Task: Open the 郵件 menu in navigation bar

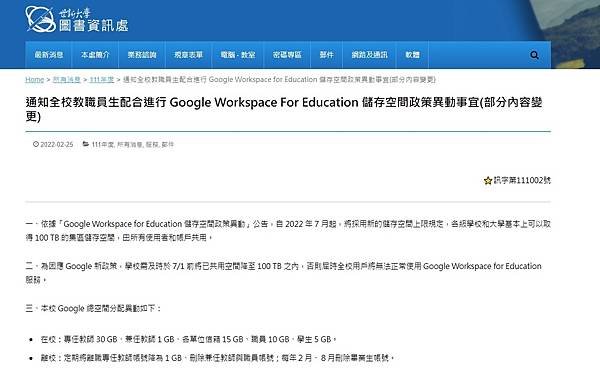Action: (x=326, y=55)
